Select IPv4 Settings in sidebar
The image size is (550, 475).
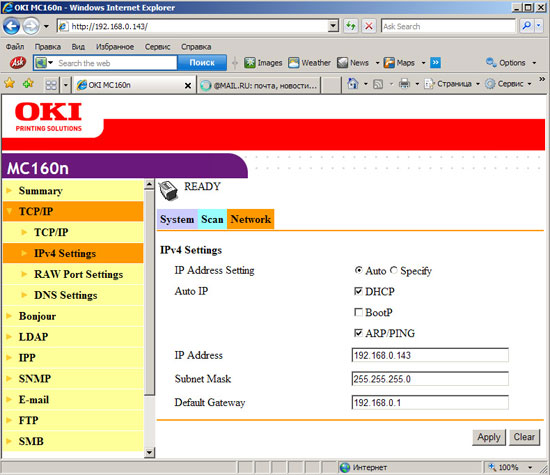73,253
